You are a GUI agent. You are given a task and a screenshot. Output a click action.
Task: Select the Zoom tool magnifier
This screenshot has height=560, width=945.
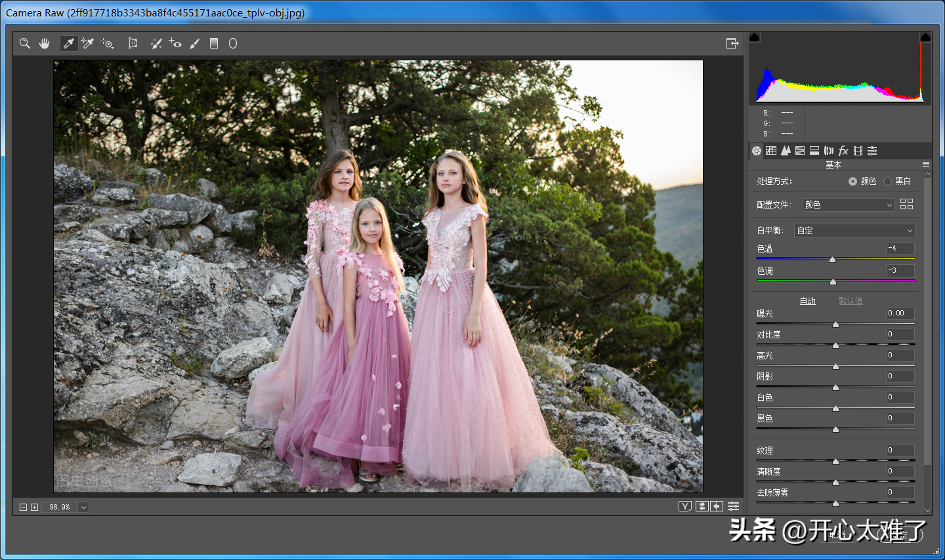pyautogui.click(x=24, y=43)
